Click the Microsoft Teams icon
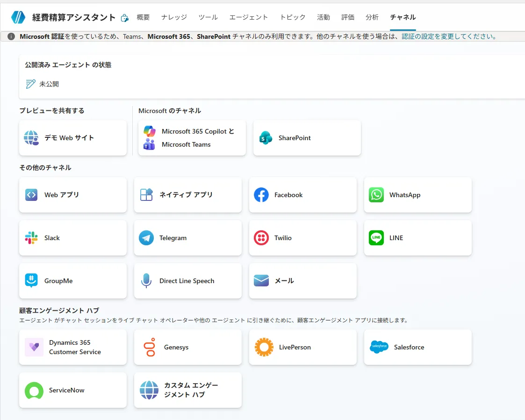 [149, 144]
